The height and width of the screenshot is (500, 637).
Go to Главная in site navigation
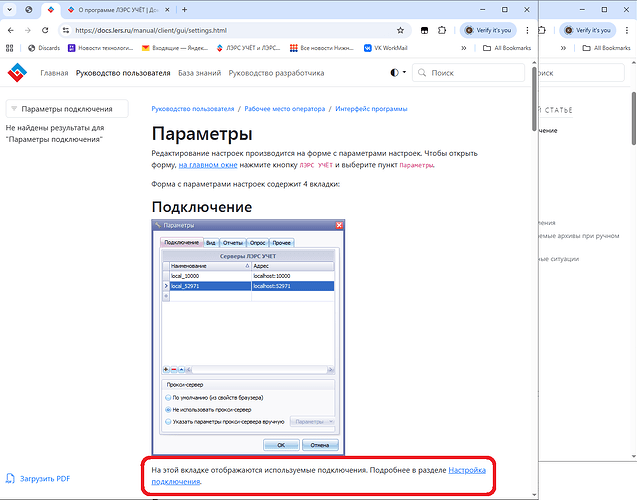[x=54, y=73]
